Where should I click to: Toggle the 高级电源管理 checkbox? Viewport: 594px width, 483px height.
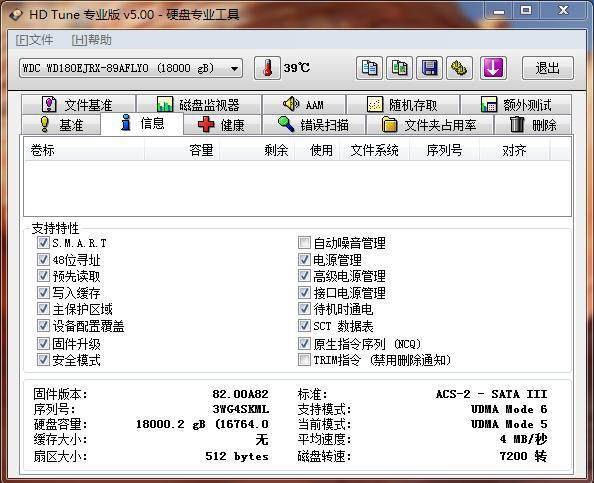click(x=304, y=276)
